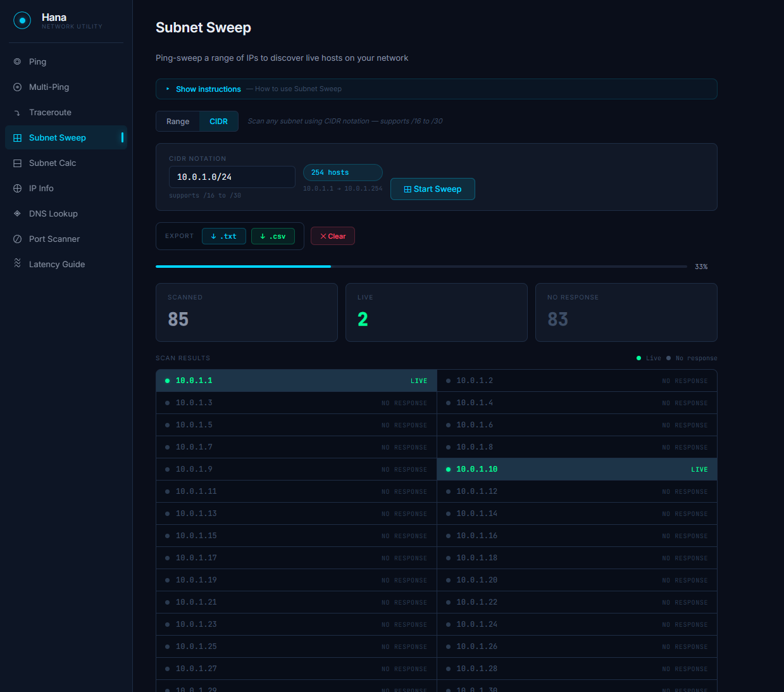Open the Ping tool
This screenshot has width=784, height=692.
(x=66, y=61)
